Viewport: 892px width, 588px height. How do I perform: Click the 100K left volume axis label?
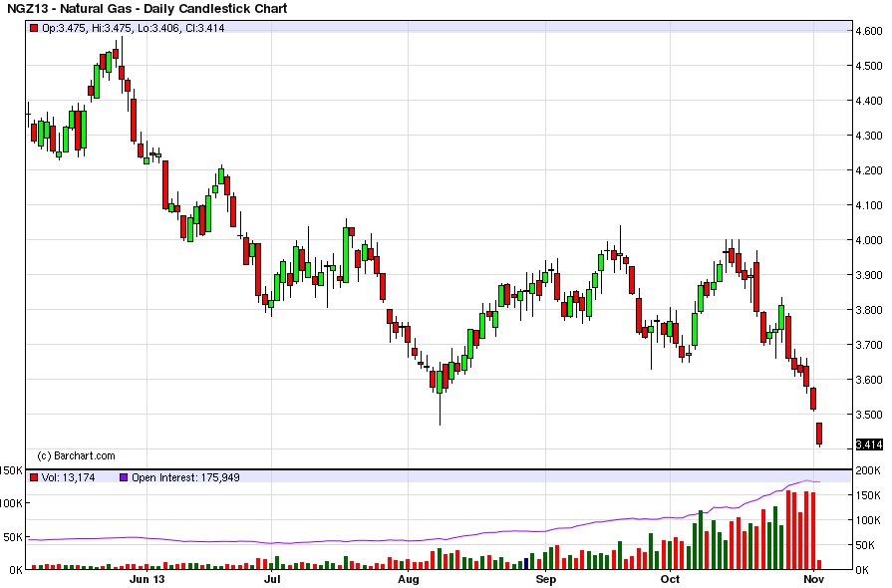pyautogui.click(x=11, y=503)
